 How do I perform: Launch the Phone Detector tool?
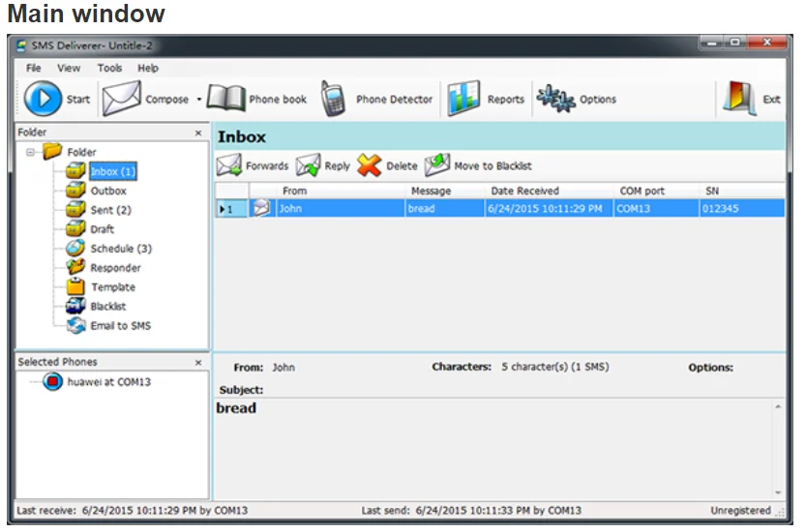click(x=333, y=98)
